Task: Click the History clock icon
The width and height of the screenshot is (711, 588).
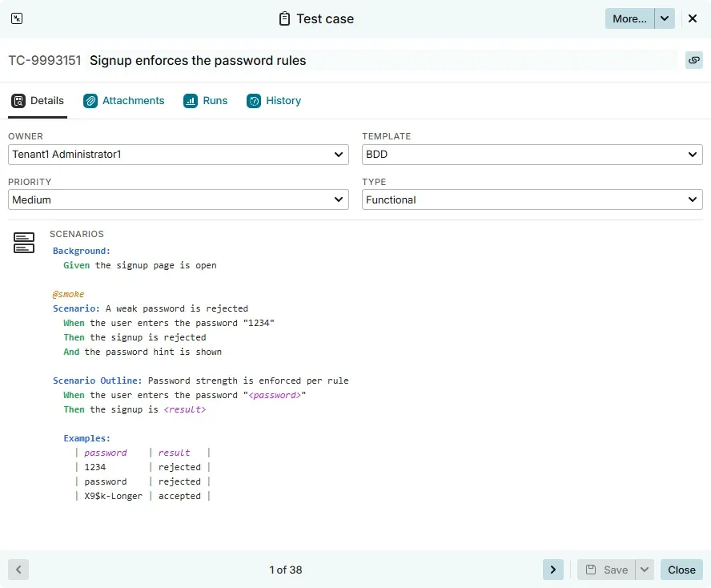Action: [254, 101]
